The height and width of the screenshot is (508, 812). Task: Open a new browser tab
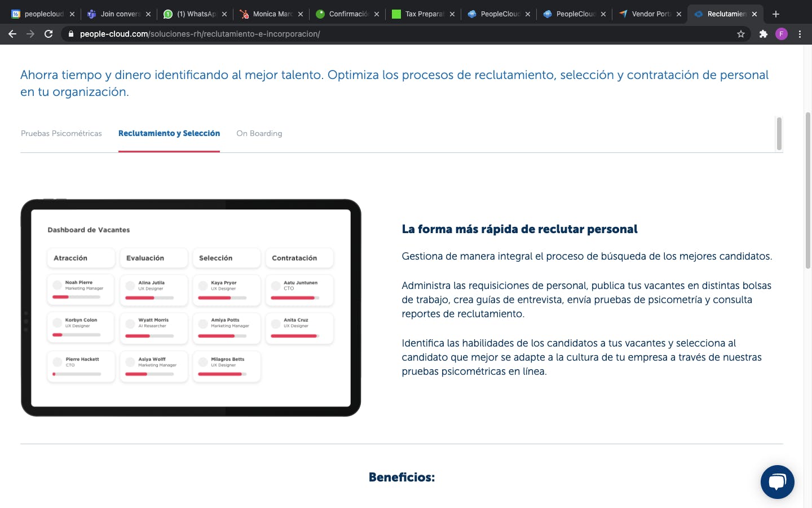coord(776,14)
